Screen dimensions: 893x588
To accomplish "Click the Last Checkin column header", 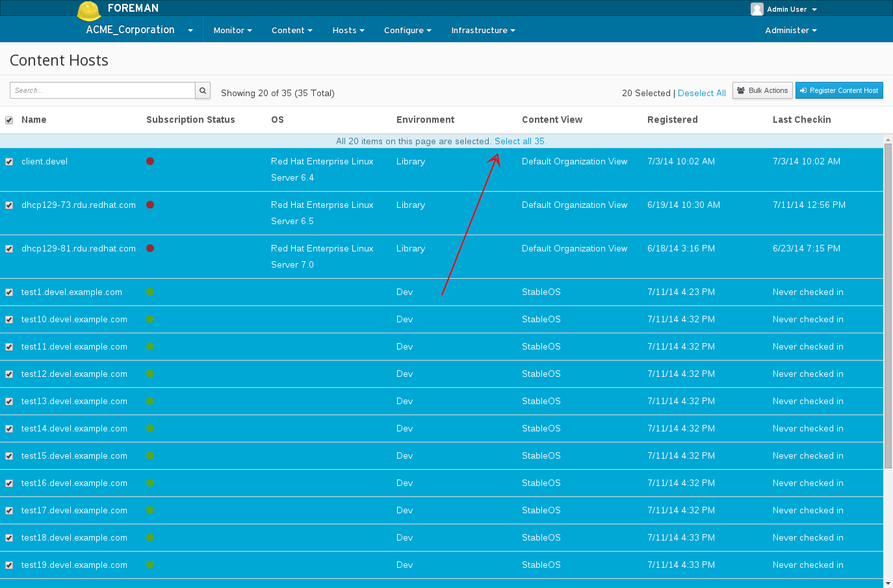I will click(801, 120).
